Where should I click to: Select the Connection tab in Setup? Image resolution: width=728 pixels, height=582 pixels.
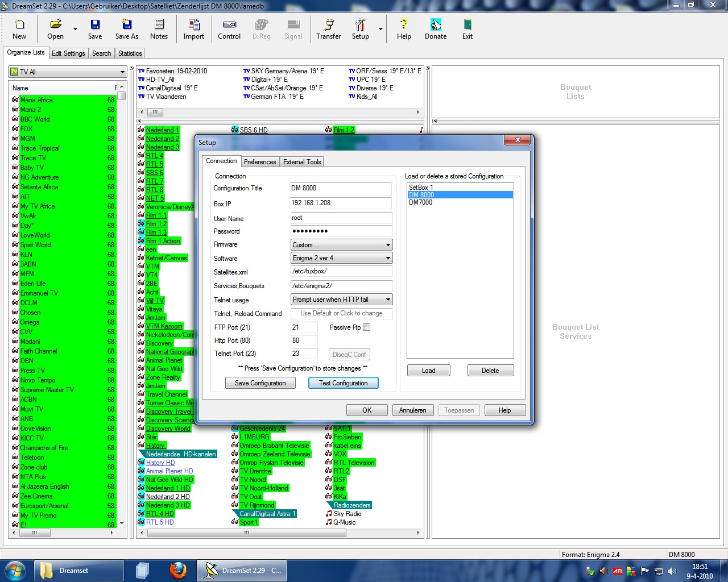221,161
